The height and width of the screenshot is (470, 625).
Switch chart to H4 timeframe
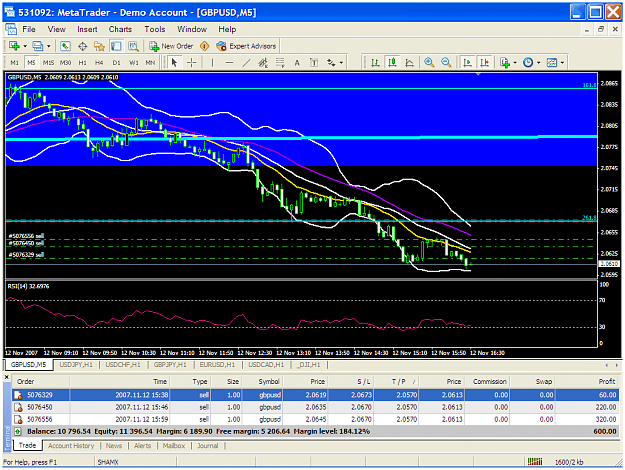point(99,63)
